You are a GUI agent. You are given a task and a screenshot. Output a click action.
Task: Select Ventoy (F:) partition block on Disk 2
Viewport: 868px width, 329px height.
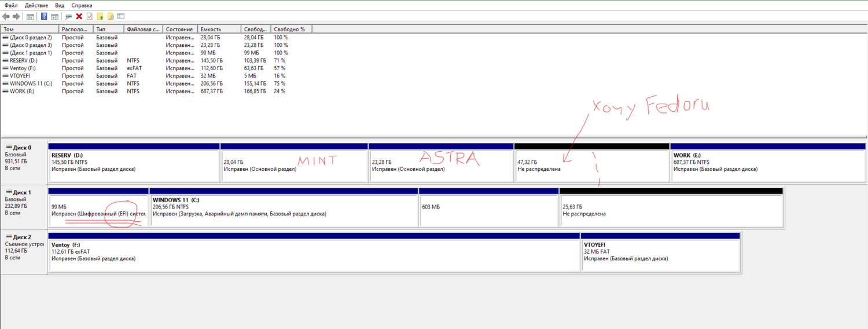pos(314,252)
